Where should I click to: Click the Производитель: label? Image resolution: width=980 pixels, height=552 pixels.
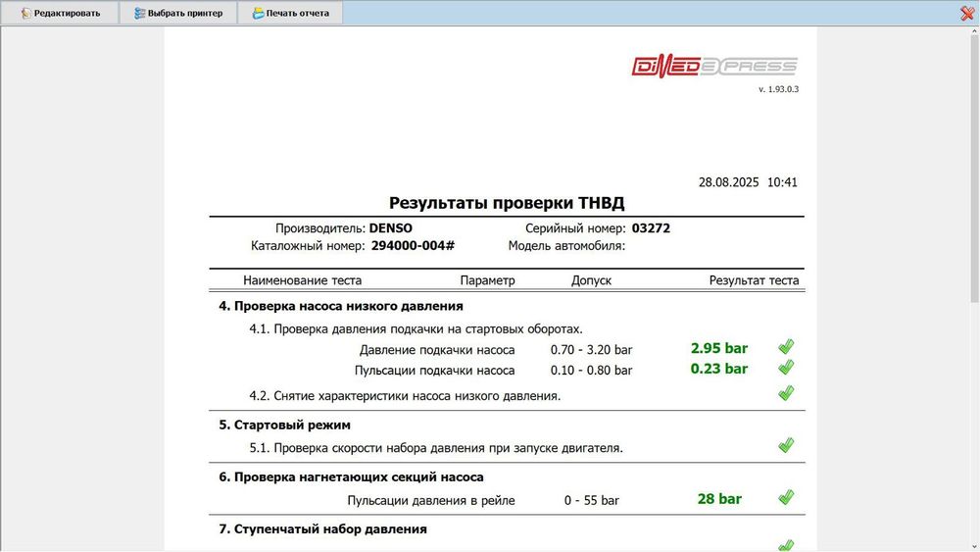(320, 228)
